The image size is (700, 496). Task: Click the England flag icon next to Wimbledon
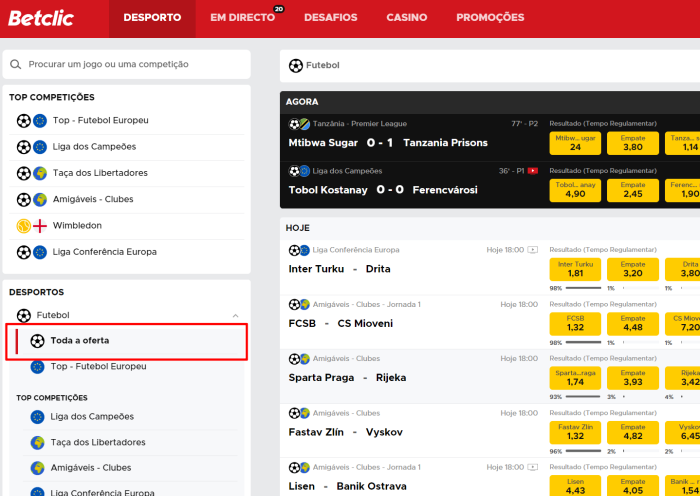pyautogui.click(x=40, y=226)
